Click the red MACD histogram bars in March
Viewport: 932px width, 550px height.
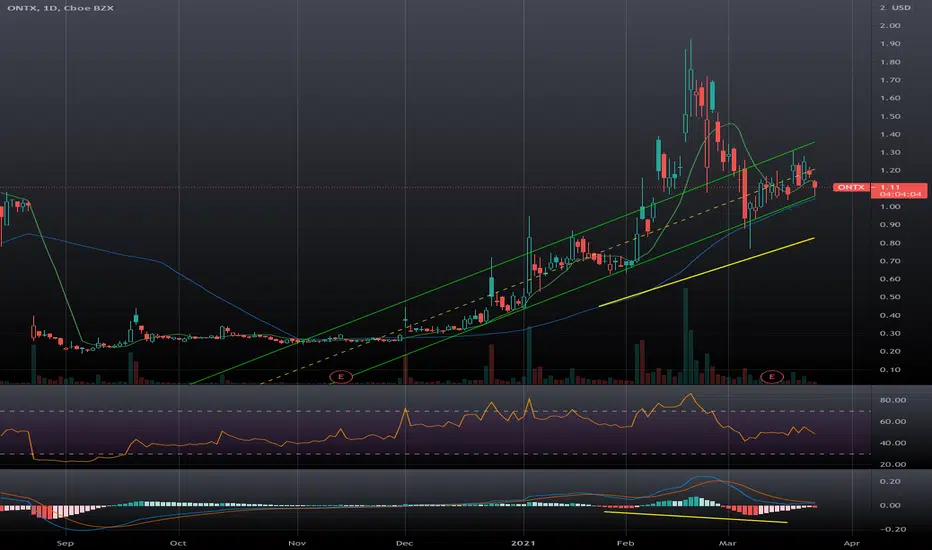(745, 511)
